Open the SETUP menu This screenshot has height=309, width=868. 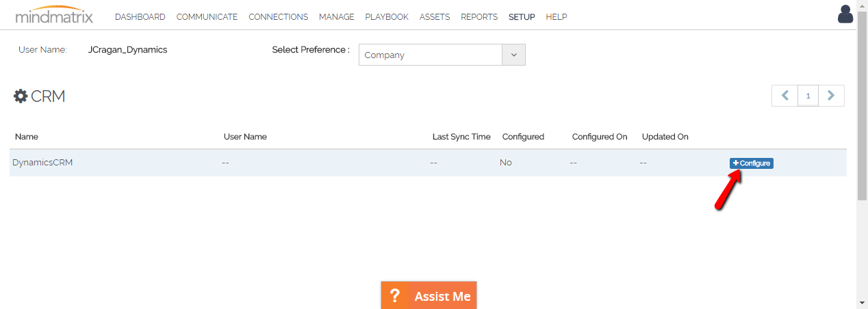522,17
